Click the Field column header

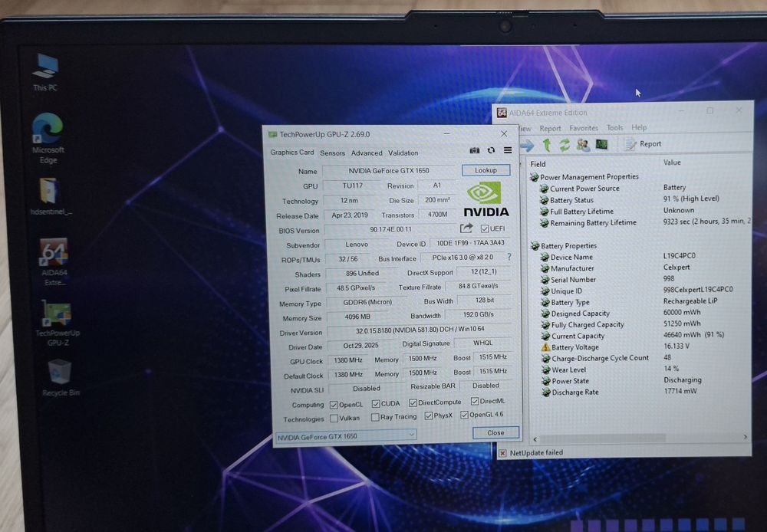tap(538, 164)
